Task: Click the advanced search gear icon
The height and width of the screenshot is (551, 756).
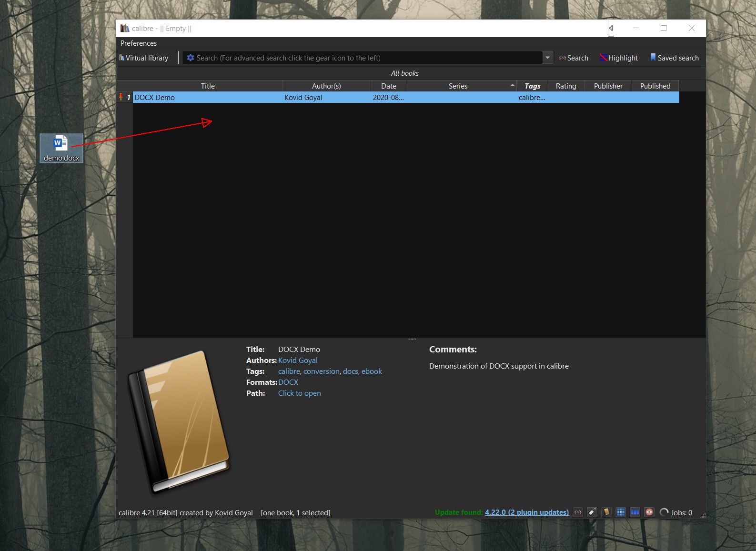Action: (191, 58)
